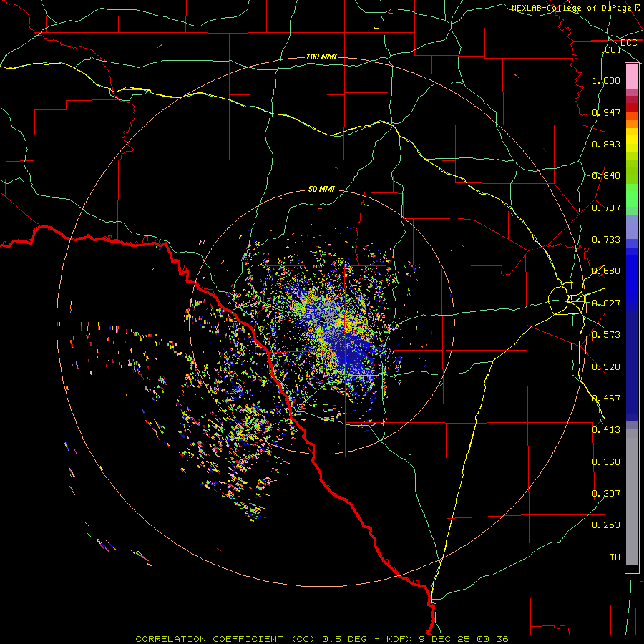Select the 0.787 legend value
This screenshot has width=644, height=644.
(606, 208)
